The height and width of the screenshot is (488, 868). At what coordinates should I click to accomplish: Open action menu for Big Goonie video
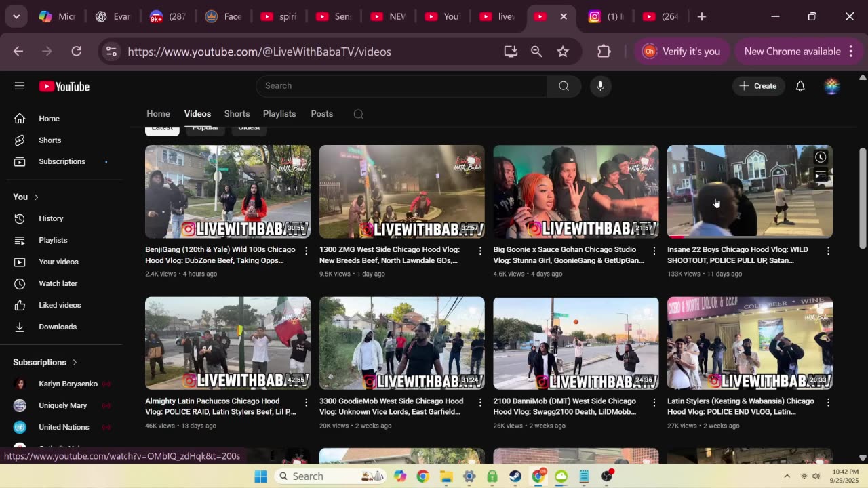[x=654, y=251]
